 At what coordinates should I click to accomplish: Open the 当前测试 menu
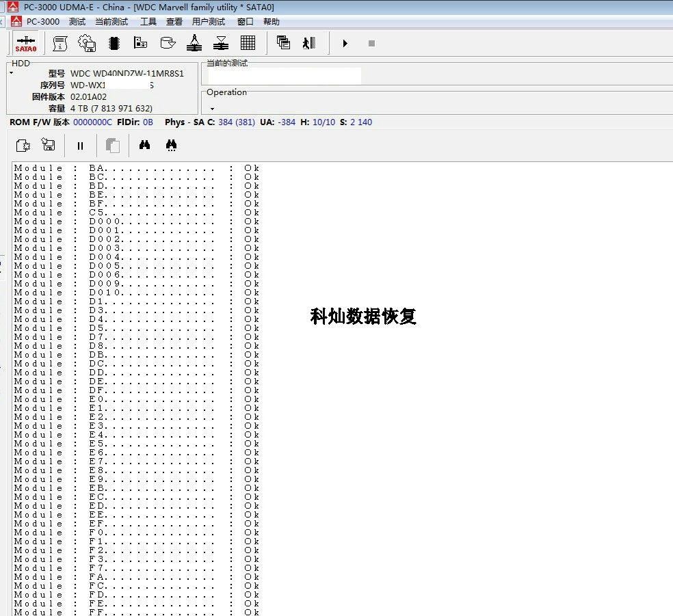pyautogui.click(x=111, y=21)
